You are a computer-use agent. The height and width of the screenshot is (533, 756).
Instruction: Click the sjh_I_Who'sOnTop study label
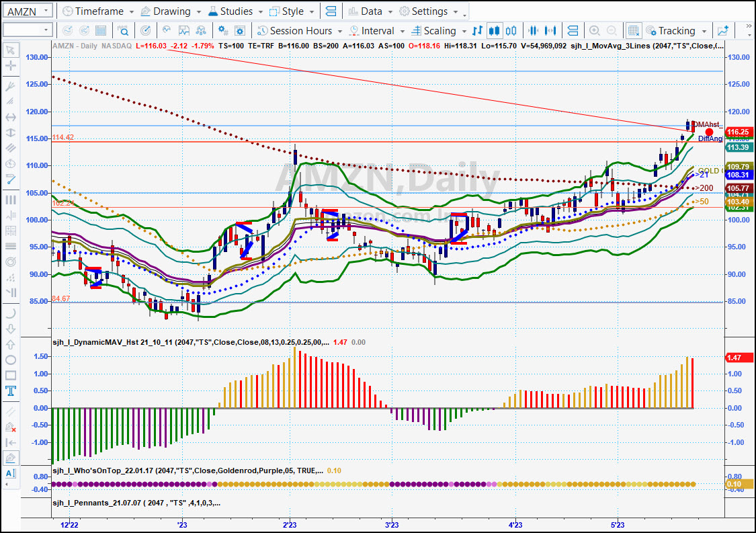coord(187,470)
